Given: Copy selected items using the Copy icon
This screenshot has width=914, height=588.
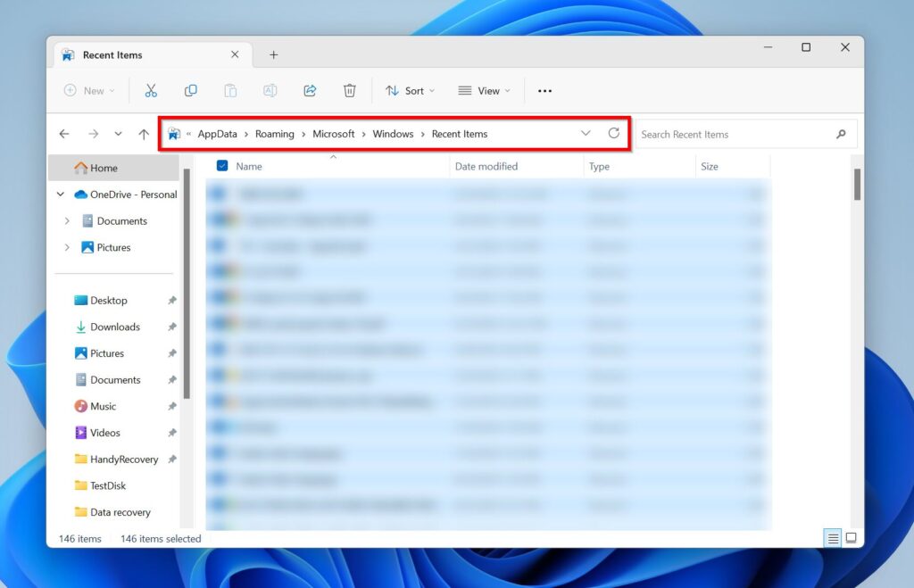Looking at the screenshot, I should [x=190, y=90].
